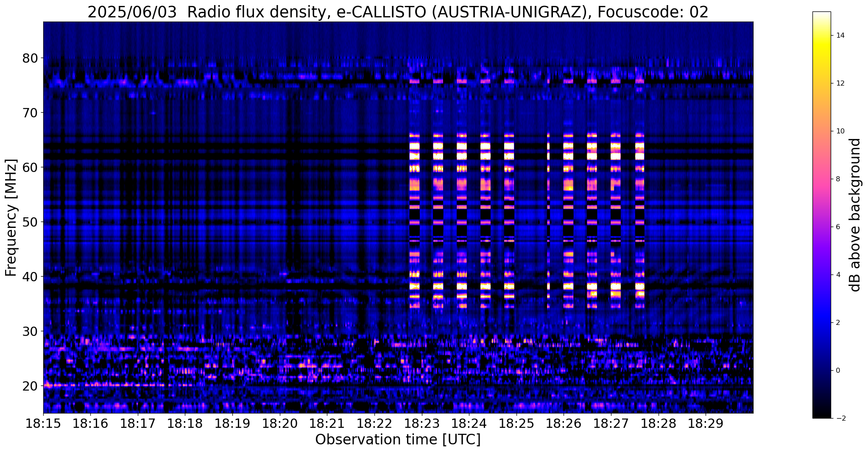Click the 18:18 time tick label

click(185, 424)
